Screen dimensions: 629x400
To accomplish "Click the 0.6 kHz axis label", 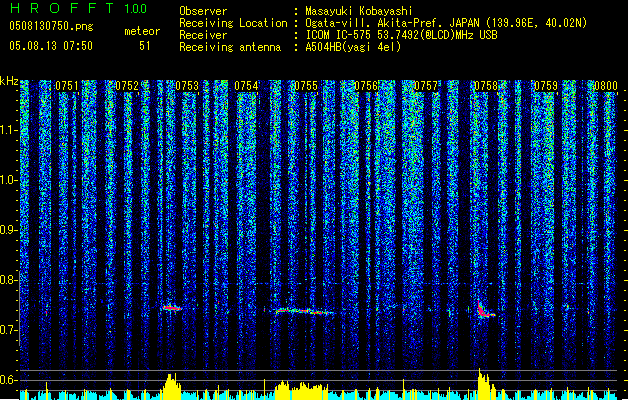I will click(8, 380).
